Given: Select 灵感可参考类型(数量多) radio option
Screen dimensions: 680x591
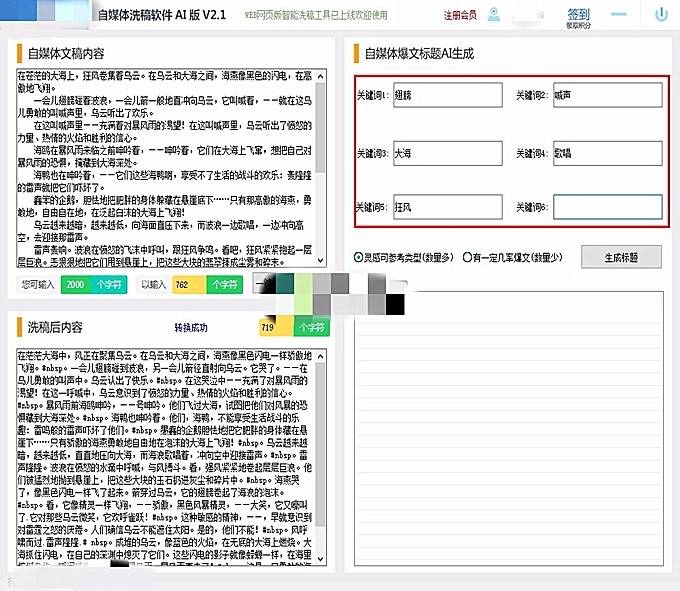Looking at the screenshot, I should (404, 258).
